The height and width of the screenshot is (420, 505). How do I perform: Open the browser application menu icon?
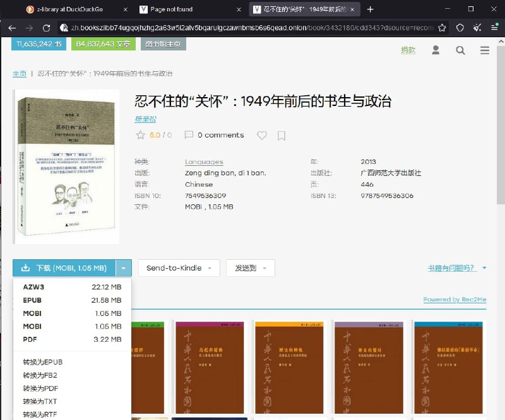coord(496,28)
